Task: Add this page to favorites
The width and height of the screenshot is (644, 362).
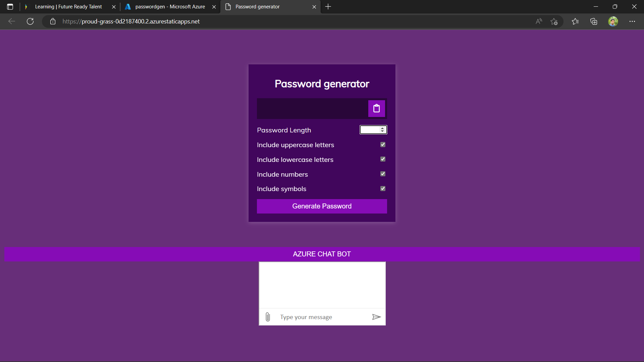Action: (x=554, y=21)
